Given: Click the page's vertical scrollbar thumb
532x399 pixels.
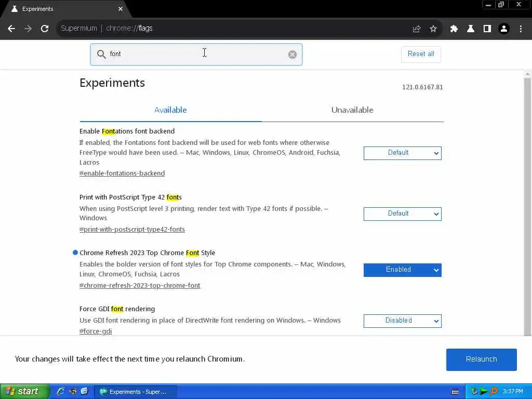Looking at the screenshot, I should tap(527, 207).
